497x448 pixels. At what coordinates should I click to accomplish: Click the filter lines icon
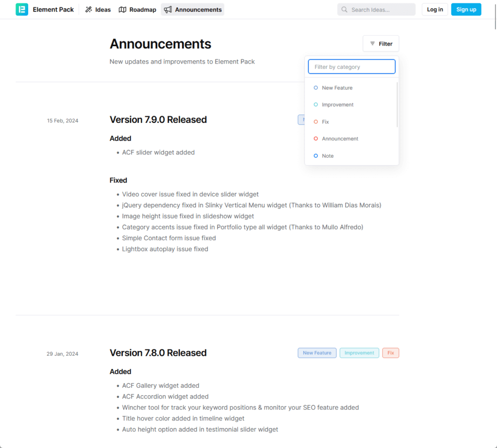pyautogui.click(x=372, y=43)
